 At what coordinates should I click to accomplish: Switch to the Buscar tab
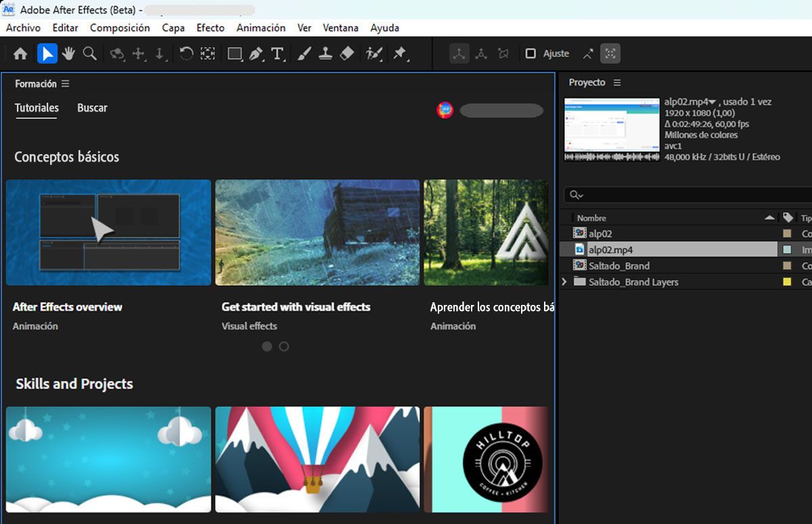click(x=92, y=108)
